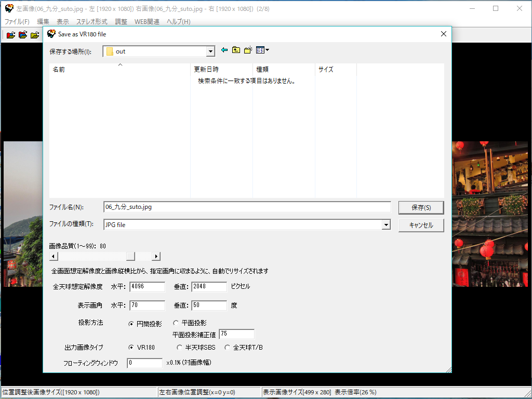This screenshot has height=399, width=532.
Task: Sort file list by サイズ column
Action: 336,70
